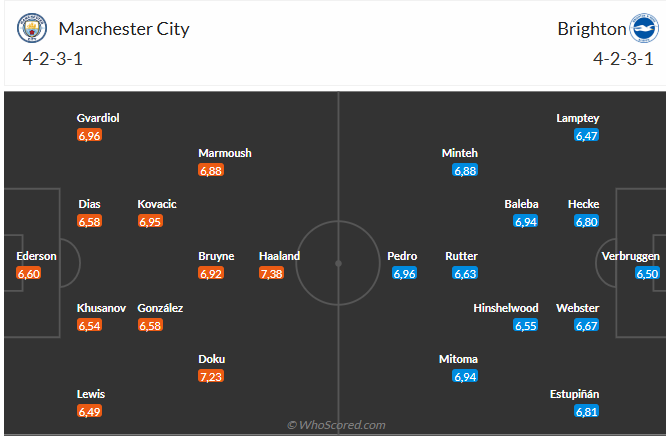Select Mitoma's player name

coord(458,359)
